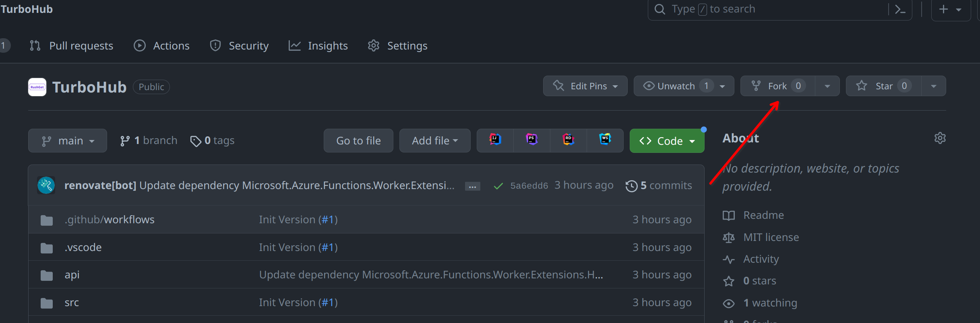Click the watching eye icon in About
Viewport: 980px width, 323px height.
pyautogui.click(x=729, y=303)
